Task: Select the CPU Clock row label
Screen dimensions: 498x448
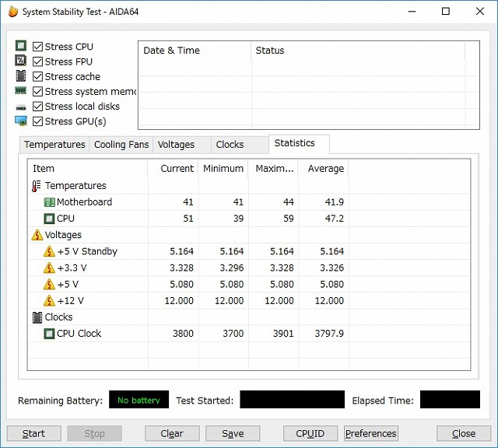Action: [x=79, y=334]
